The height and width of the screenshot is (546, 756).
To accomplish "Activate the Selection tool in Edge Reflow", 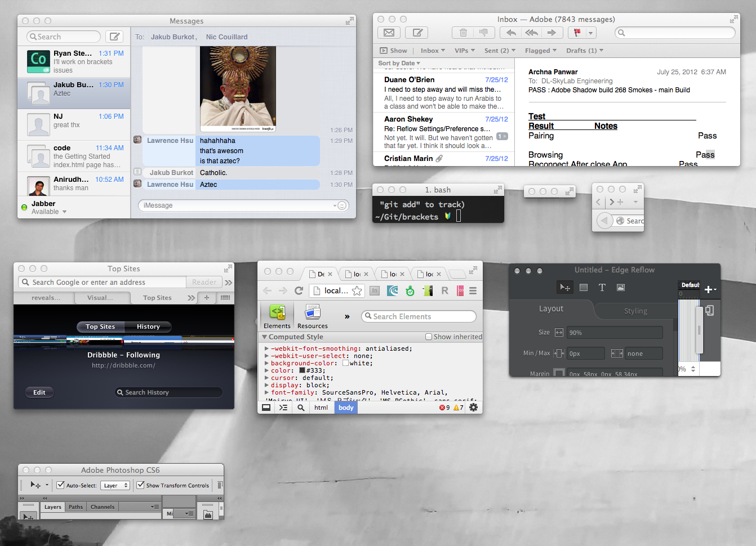I will click(x=564, y=287).
